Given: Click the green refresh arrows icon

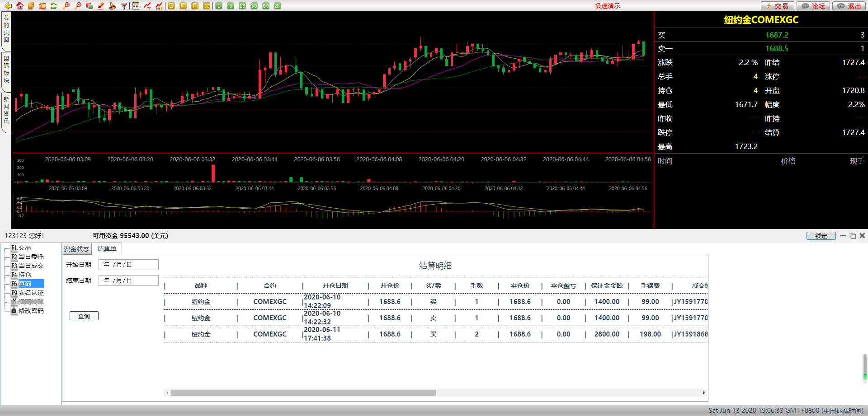Looking at the screenshot, I should click(x=54, y=6).
